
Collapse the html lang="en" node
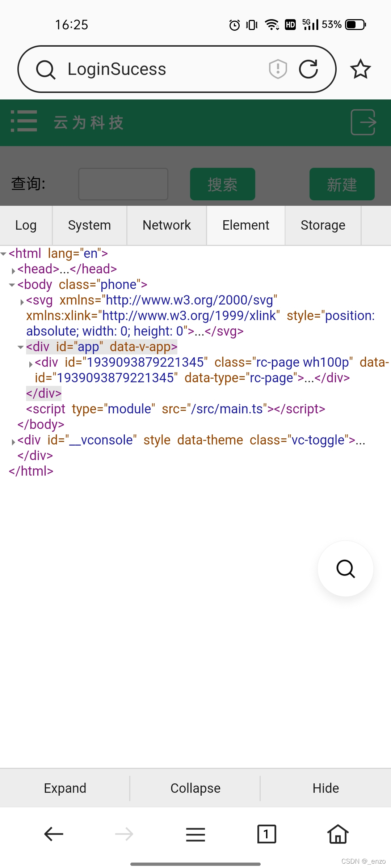pos(4,254)
